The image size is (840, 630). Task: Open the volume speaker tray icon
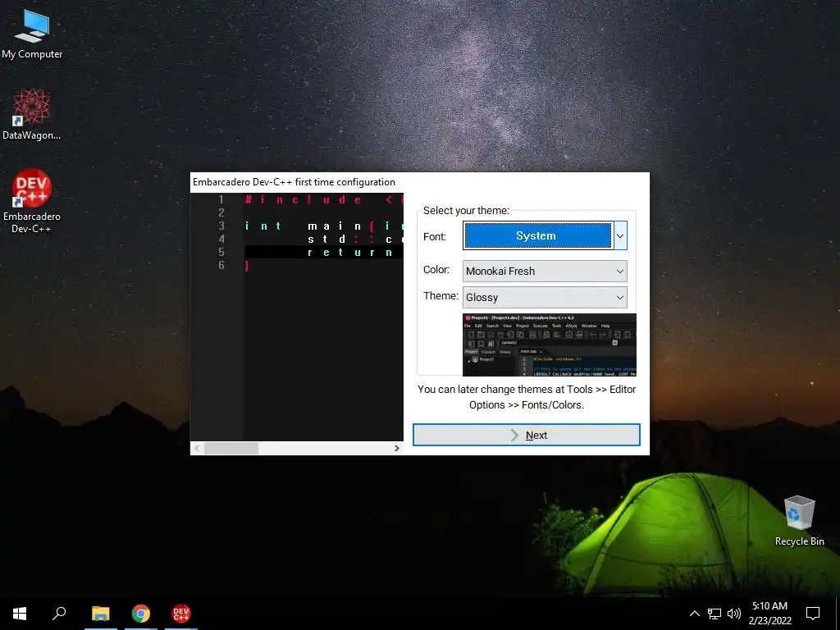point(734,614)
